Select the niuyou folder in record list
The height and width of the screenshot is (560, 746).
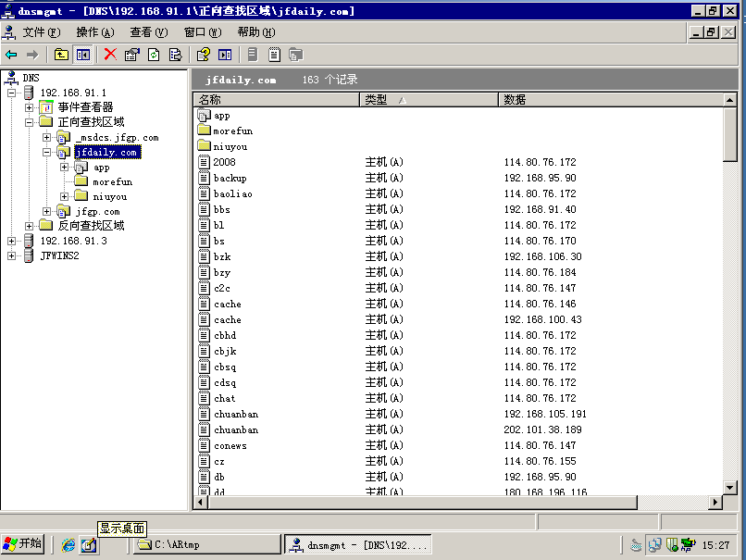click(x=222, y=146)
